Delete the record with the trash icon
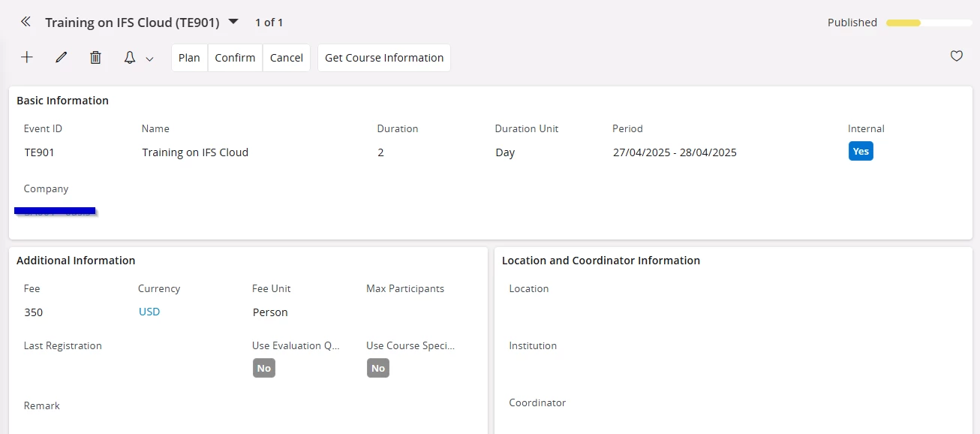The height and width of the screenshot is (434, 980). point(95,58)
